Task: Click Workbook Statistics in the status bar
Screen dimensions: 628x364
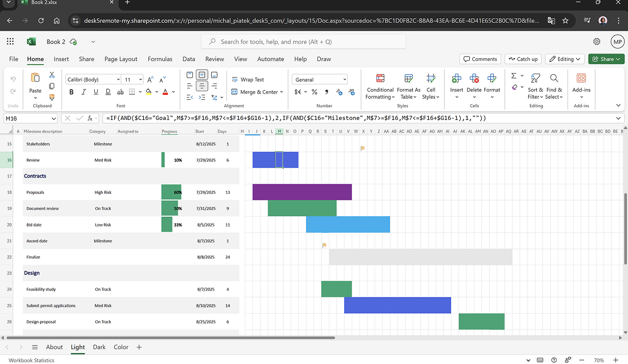Action: (x=31, y=360)
